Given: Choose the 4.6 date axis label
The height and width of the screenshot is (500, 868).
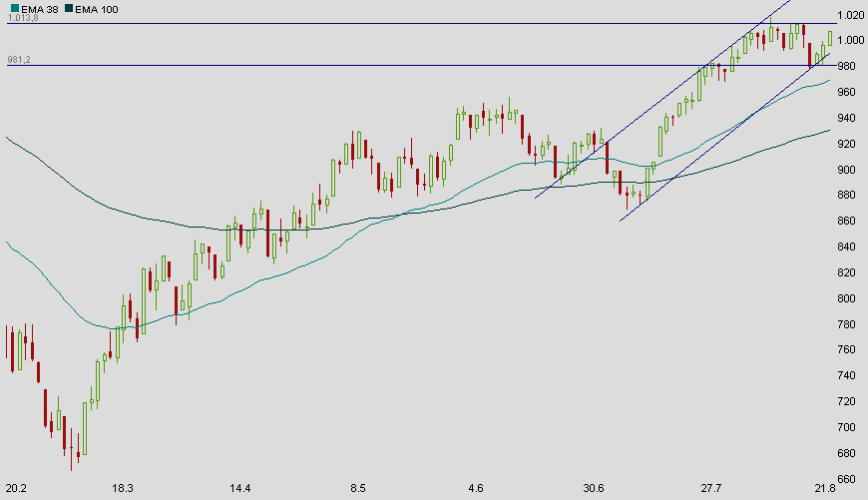Looking at the screenshot, I should 476,488.
